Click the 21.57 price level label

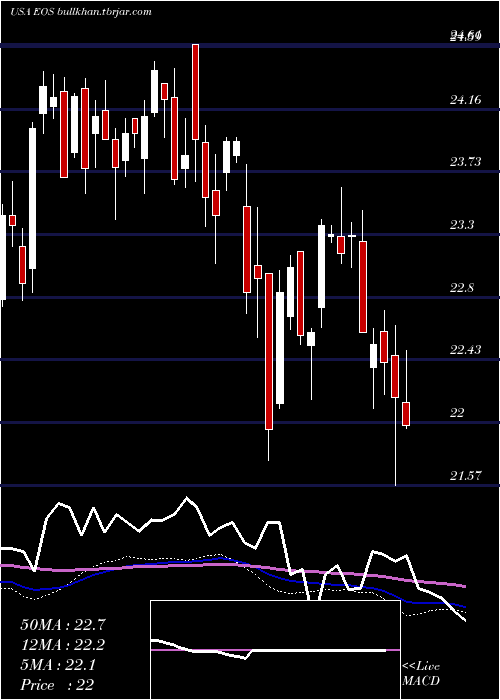[465, 476]
